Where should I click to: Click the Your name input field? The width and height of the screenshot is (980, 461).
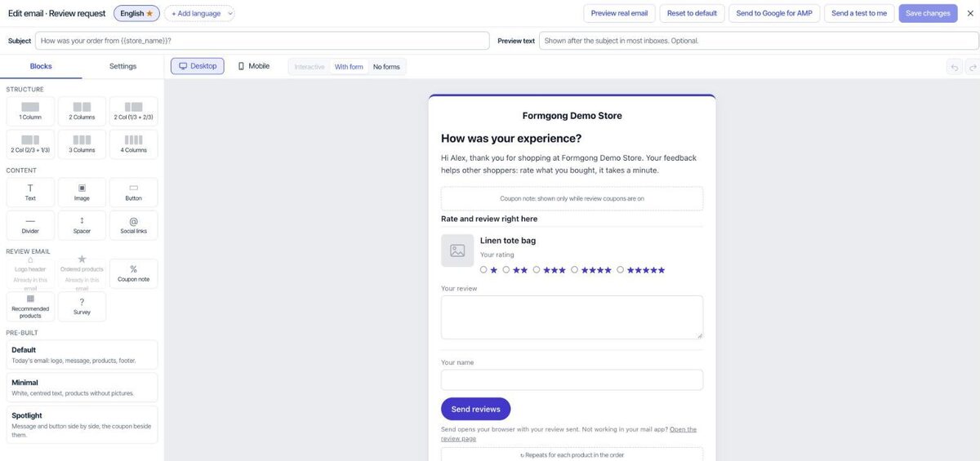[572, 380]
